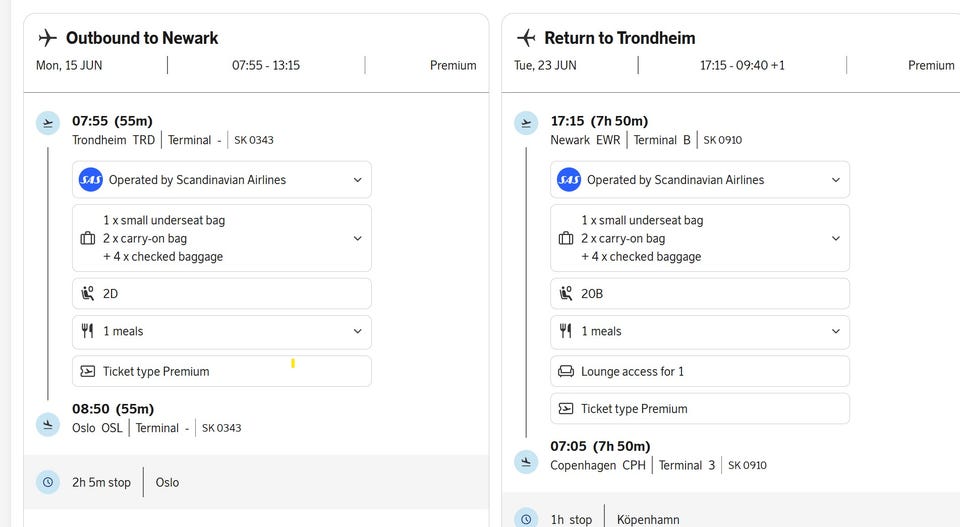
Task: Click the seat icon next to 20B
Action: (566, 293)
